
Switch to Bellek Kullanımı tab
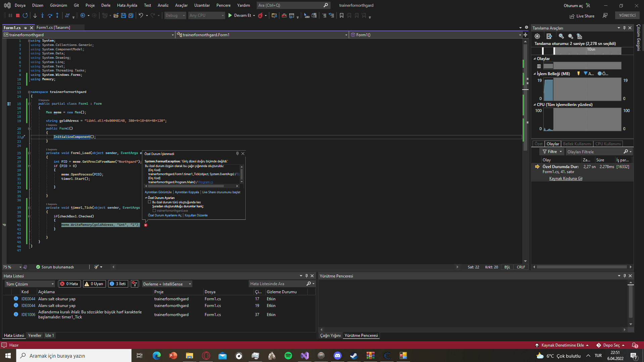point(577,144)
